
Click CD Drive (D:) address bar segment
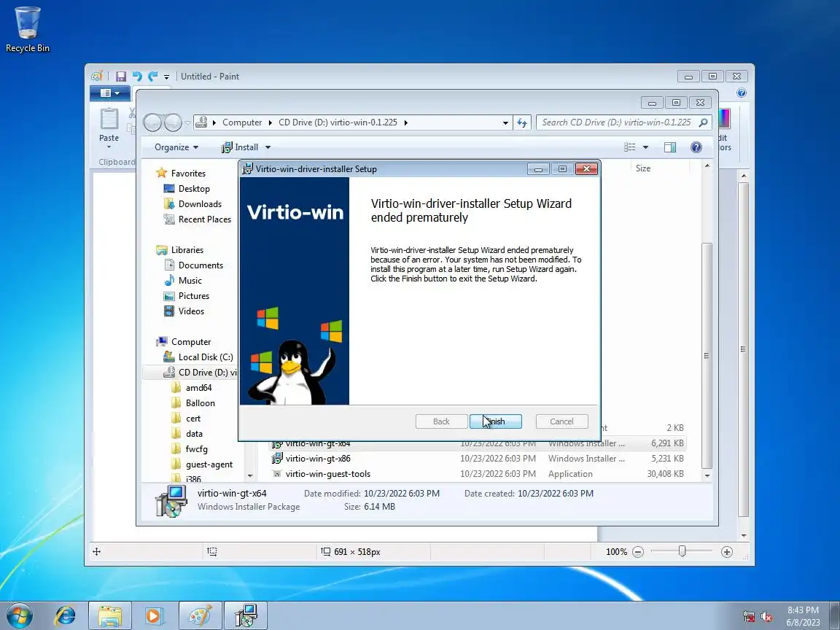click(x=338, y=122)
